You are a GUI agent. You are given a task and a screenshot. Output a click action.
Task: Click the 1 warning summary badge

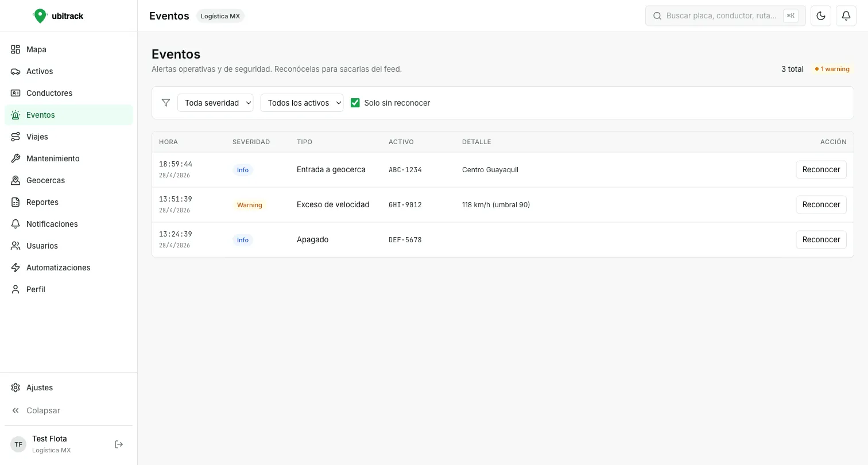pyautogui.click(x=832, y=69)
